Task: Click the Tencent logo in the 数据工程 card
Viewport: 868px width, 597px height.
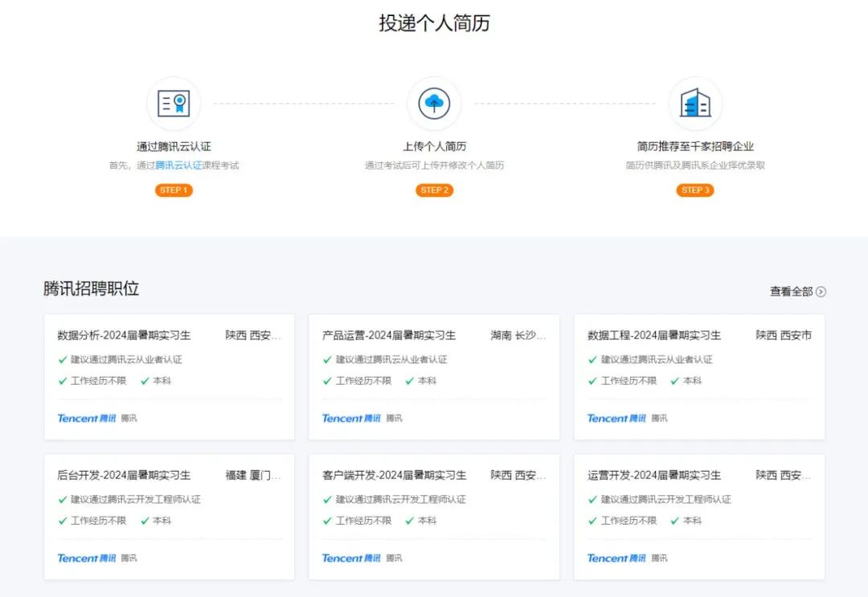Action: (x=616, y=419)
